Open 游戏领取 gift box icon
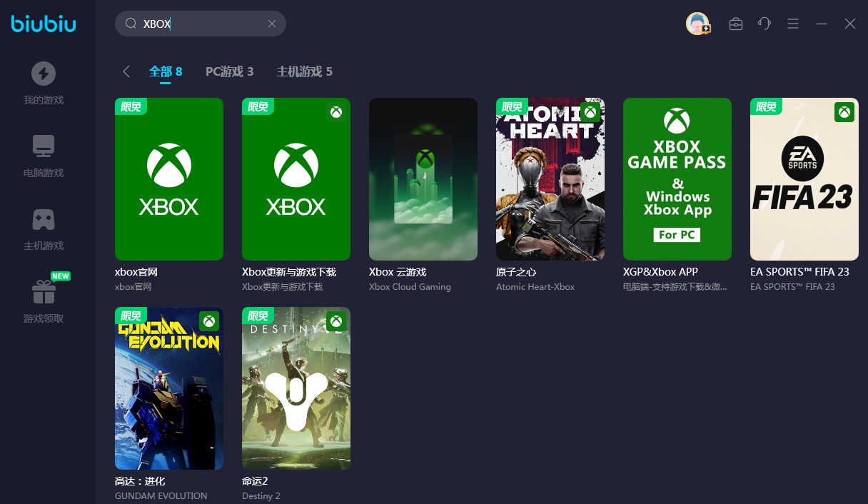 coord(44,292)
